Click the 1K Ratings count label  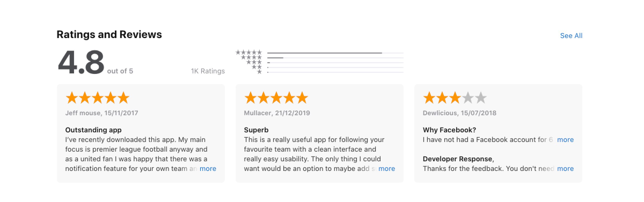208,71
